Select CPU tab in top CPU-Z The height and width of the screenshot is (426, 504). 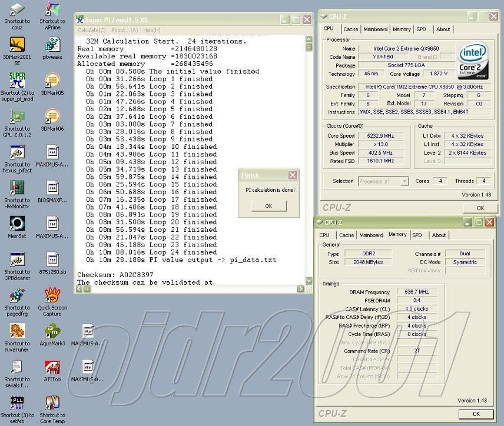coord(329,29)
